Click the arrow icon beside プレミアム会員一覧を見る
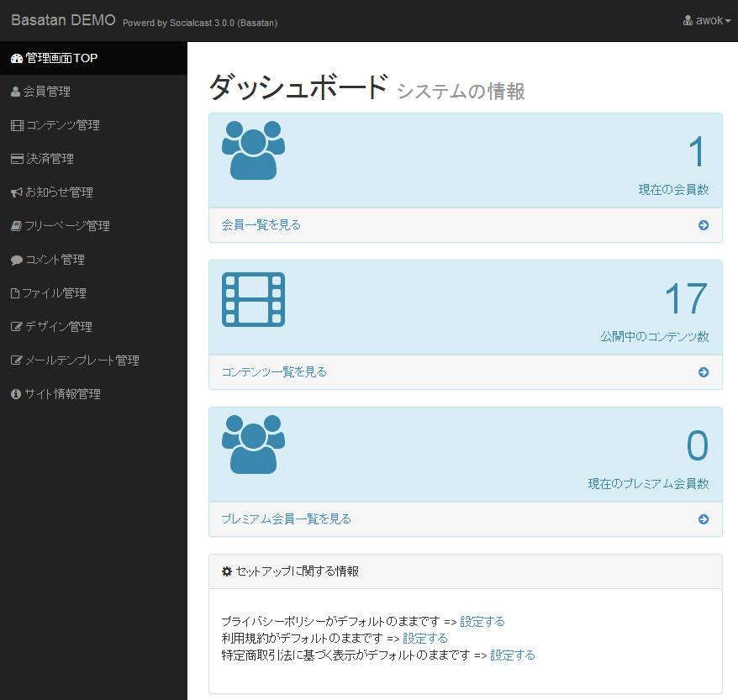The image size is (738, 700). click(704, 519)
